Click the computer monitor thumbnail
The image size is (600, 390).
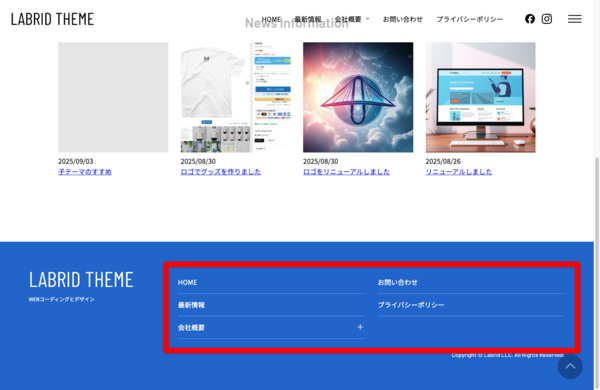click(480, 97)
